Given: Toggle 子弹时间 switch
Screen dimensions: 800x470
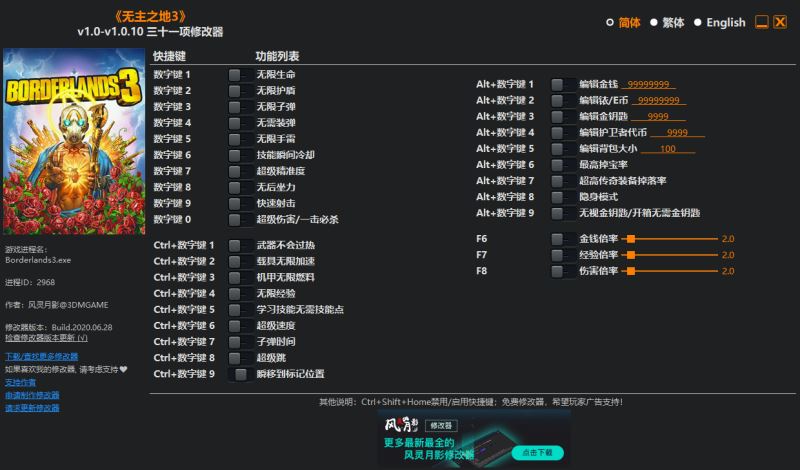Looking at the screenshot, I should tap(240, 342).
